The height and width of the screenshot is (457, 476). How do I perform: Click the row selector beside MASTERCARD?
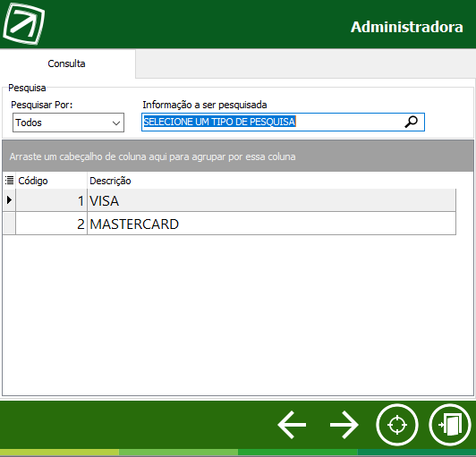[9, 224]
